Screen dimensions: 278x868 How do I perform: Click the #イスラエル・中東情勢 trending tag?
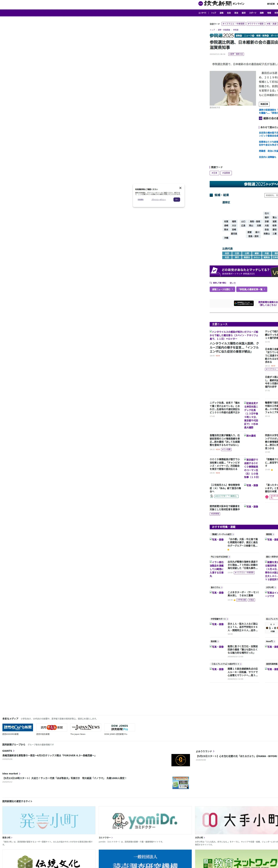coord(233,24)
